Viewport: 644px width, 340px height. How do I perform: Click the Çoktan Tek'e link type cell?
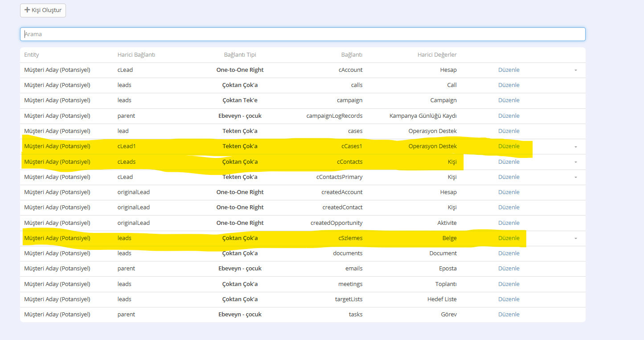click(240, 100)
